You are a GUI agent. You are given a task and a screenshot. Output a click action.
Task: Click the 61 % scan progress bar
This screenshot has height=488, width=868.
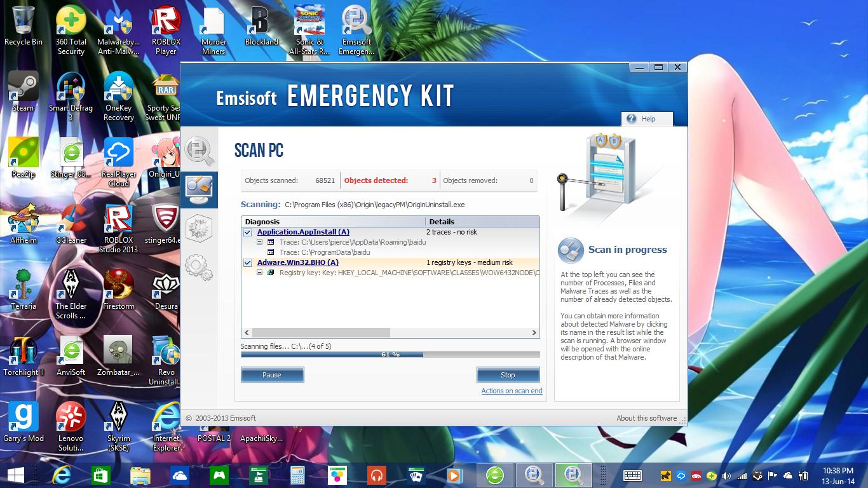point(390,355)
